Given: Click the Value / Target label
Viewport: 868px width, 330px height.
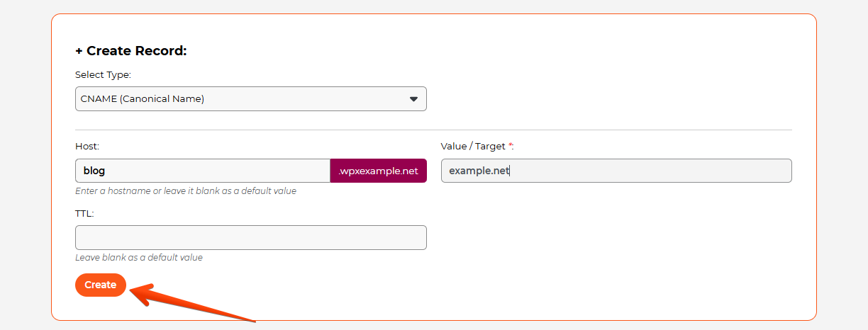Looking at the screenshot, I should 473,146.
